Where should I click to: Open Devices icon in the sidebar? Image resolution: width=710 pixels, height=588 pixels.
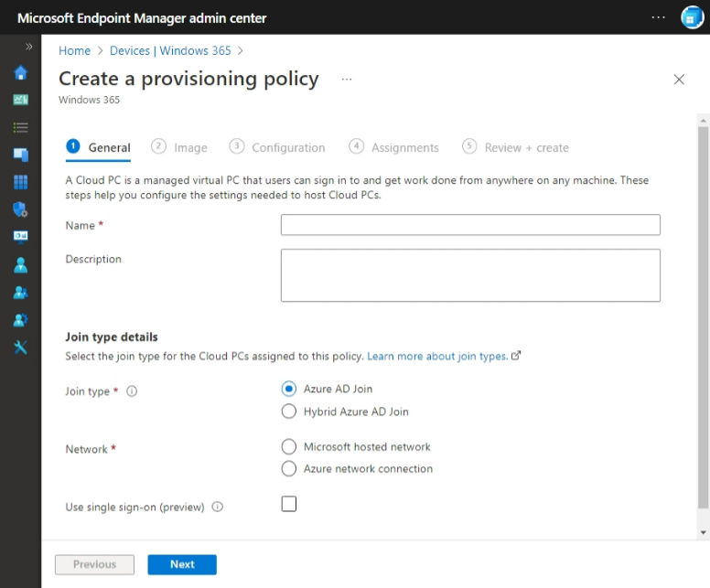[x=20, y=155]
